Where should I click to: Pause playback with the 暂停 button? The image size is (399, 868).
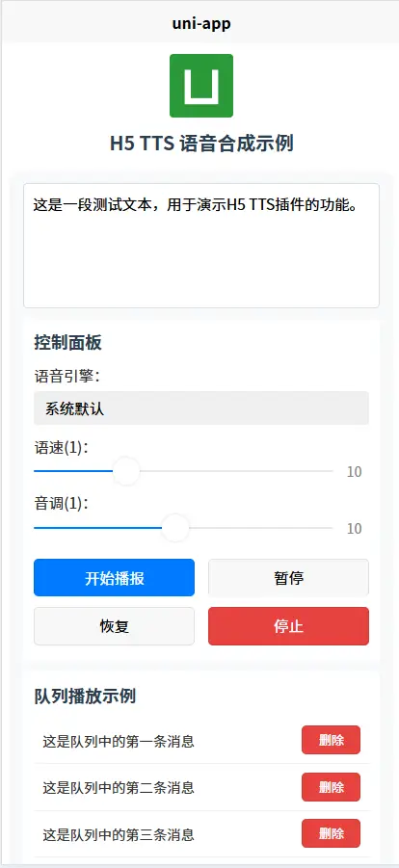(288, 578)
